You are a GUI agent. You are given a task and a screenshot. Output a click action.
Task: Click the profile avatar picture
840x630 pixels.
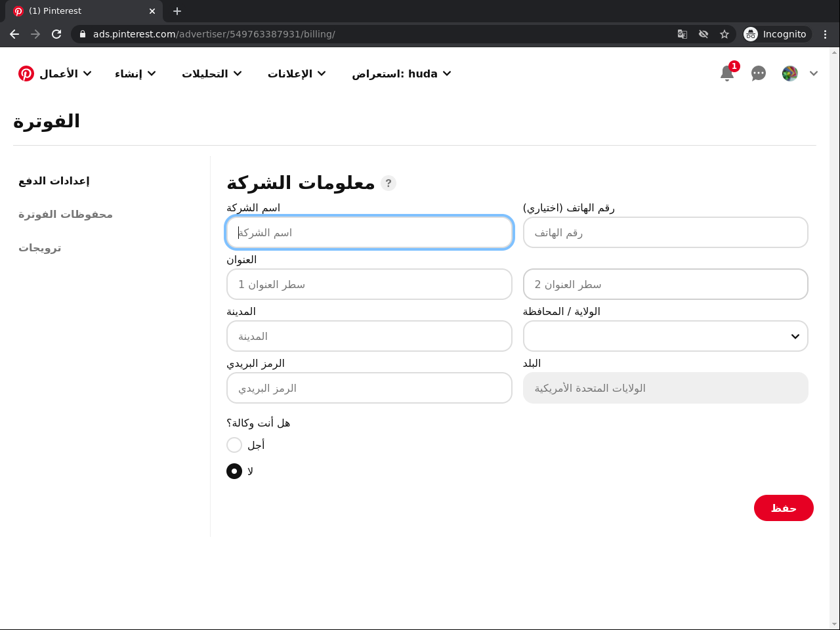tap(790, 73)
